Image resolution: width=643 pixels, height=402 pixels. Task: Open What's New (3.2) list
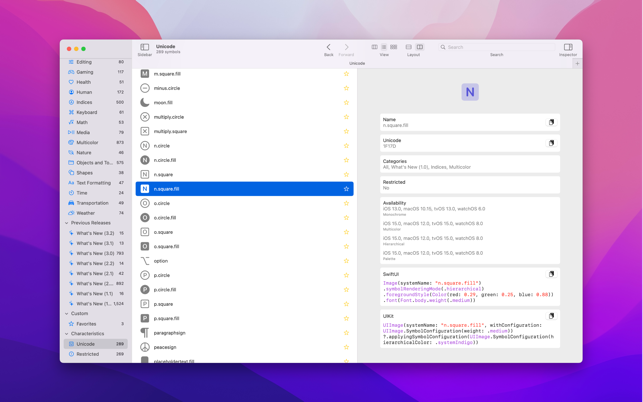pos(96,233)
